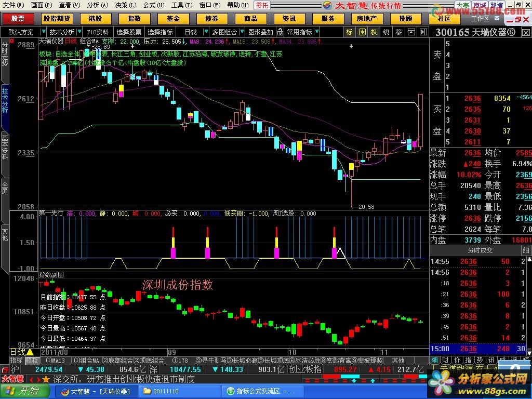
Task: Click the star icon in news ticker
Action: tap(46, 379)
